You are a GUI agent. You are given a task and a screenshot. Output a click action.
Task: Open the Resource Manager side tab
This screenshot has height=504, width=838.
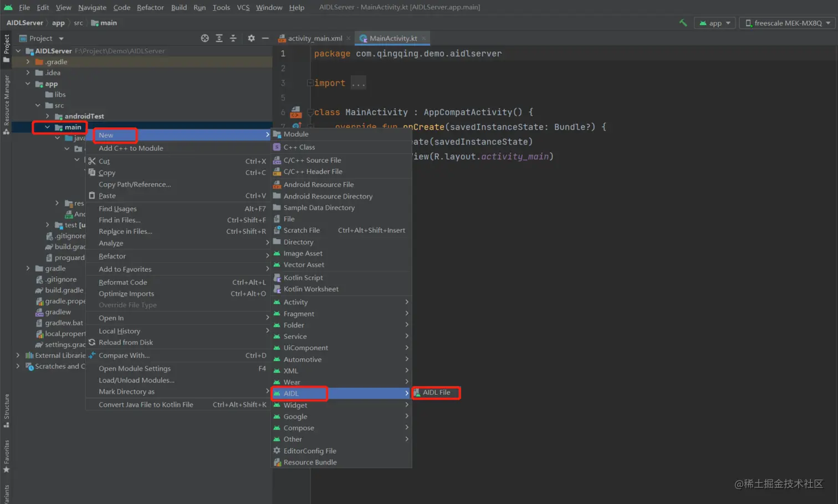(6, 104)
